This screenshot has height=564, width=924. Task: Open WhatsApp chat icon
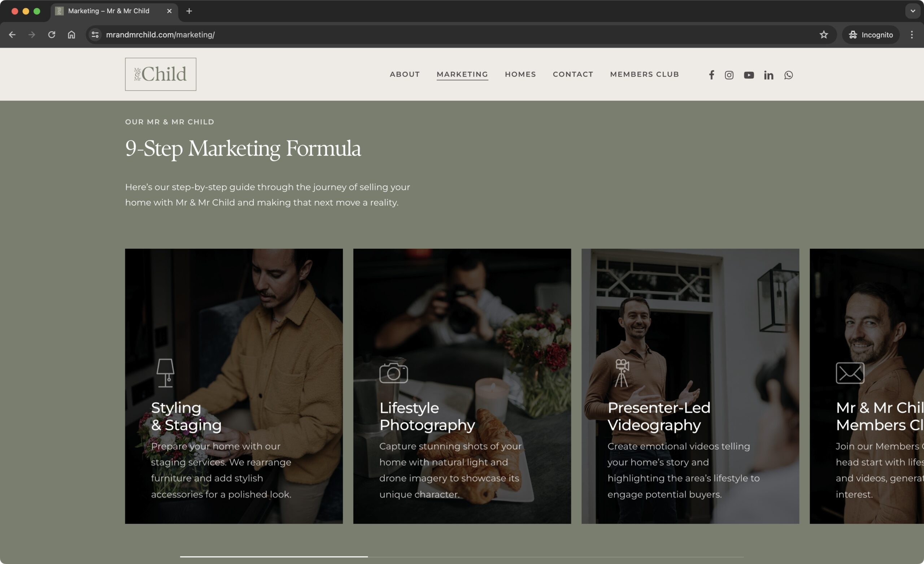pyautogui.click(x=788, y=75)
